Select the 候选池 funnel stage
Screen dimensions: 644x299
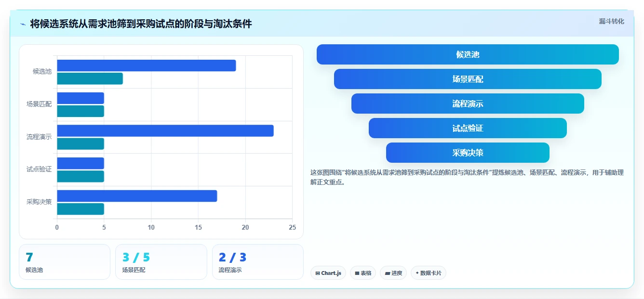[468, 54]
